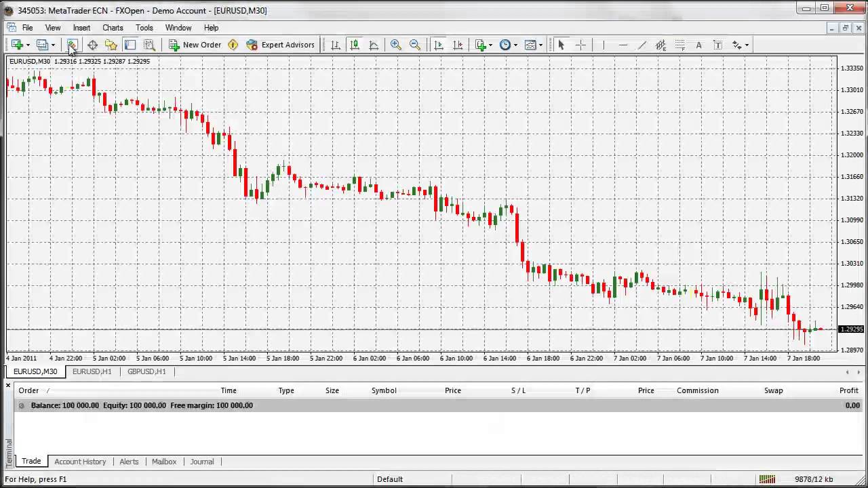Sort by Symbol column header
Viewport: 868px width, 488px height.
click(x=384, y=390)
